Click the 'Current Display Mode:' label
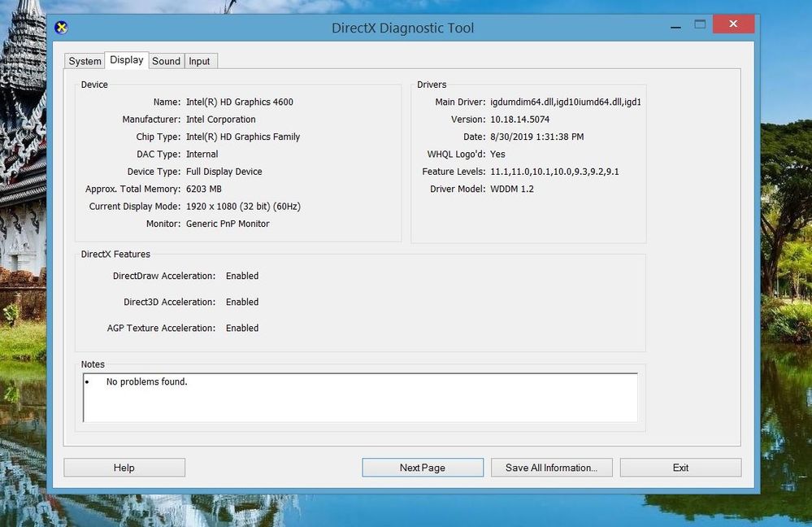The image size is (812, 527). (135, 207)
